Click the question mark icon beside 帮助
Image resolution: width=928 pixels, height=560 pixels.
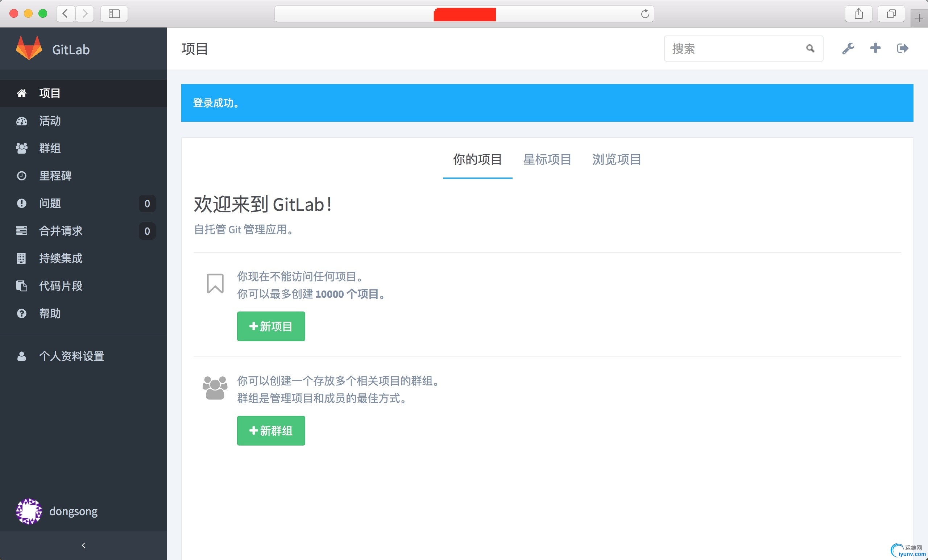(x=21, y=313)
